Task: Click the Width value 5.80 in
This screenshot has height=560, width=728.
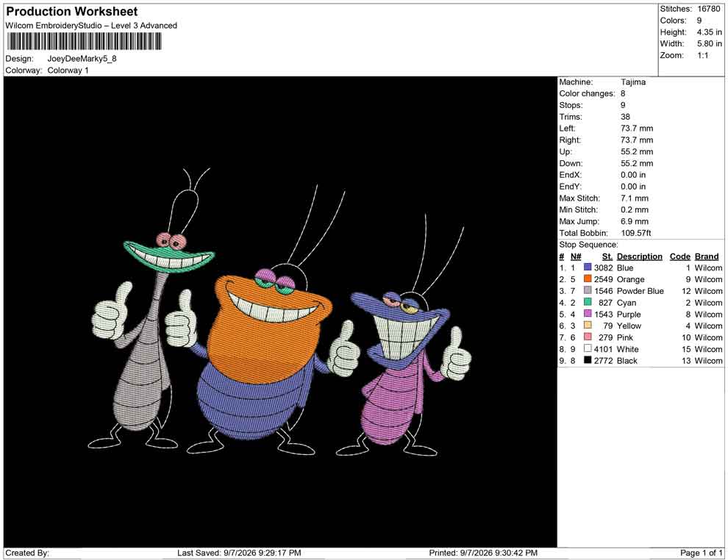Action: [x=709, y=43]
